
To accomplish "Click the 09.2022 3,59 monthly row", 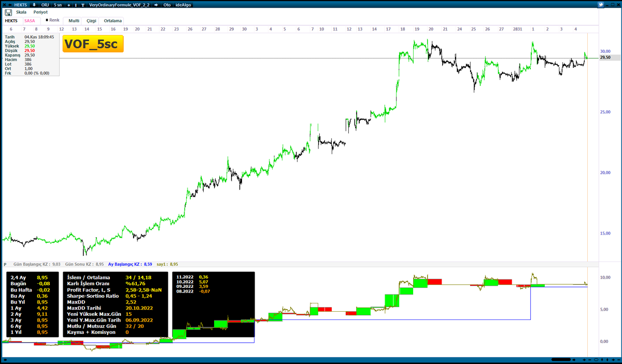I will point(193,286).
